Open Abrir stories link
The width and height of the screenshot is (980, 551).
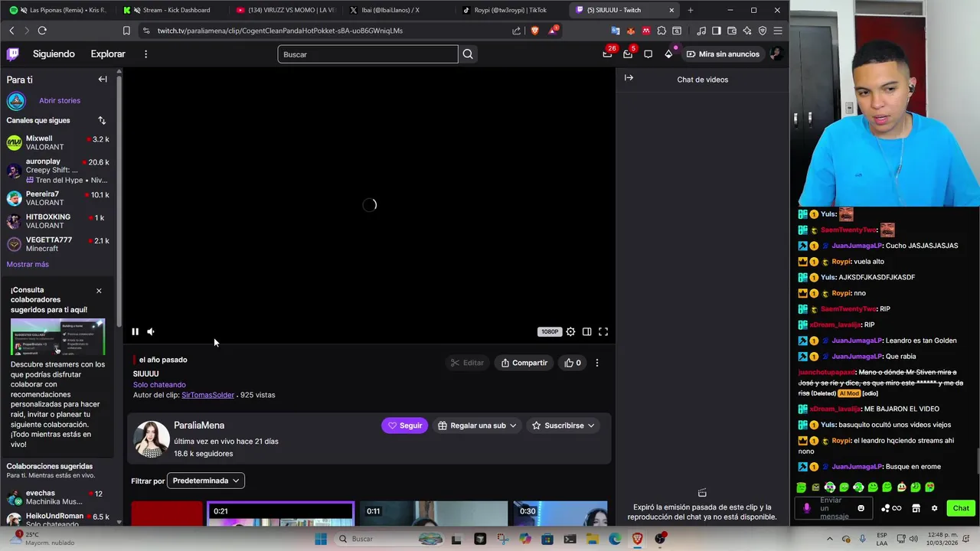(60, 100)
